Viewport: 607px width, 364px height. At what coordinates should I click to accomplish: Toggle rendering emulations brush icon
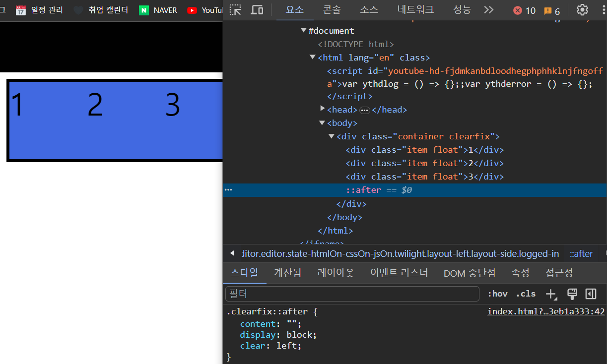point(572,294)
